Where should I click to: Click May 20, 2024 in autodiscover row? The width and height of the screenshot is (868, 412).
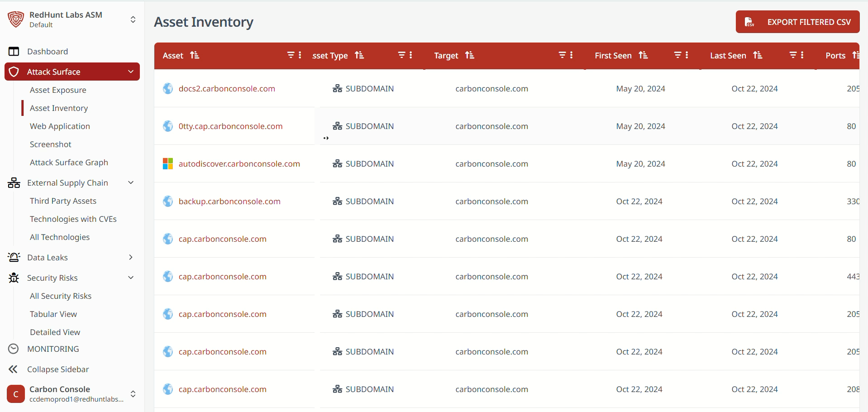click(x=640, y=164)
